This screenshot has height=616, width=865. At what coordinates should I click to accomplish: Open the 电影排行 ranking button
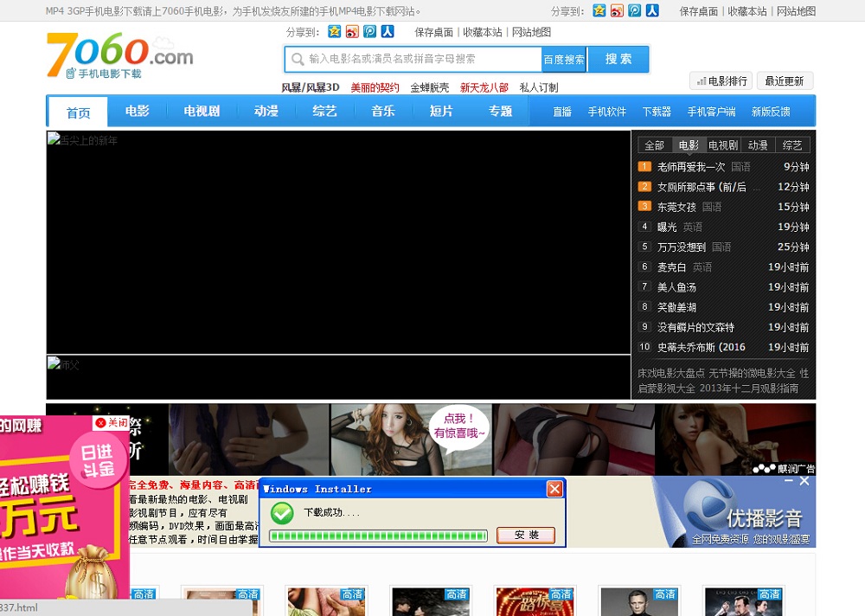click(721, 81)
